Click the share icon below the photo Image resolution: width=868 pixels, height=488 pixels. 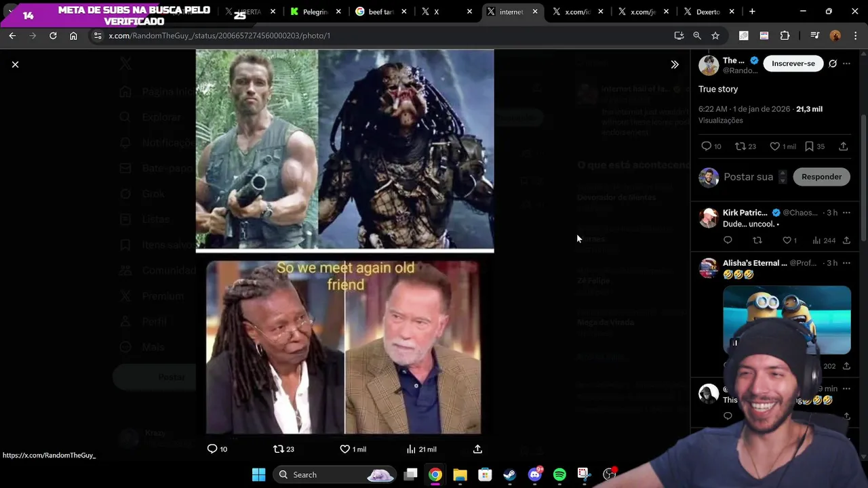477,449
